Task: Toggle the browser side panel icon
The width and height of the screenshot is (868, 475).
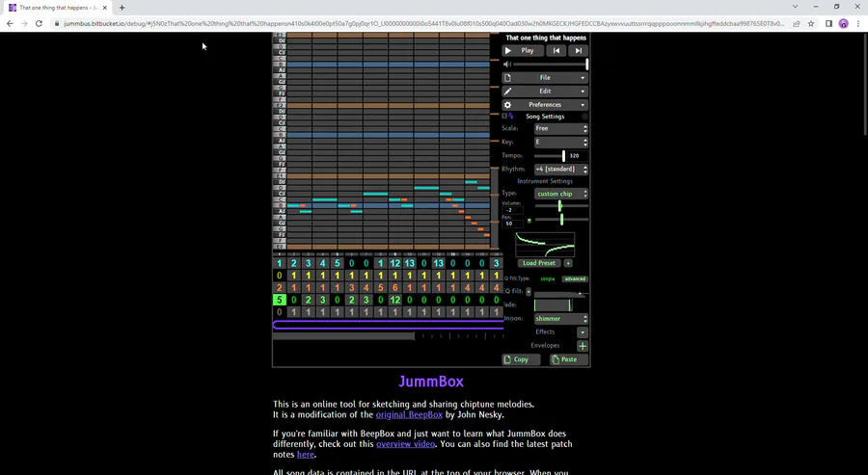Action: pos(828,24)
